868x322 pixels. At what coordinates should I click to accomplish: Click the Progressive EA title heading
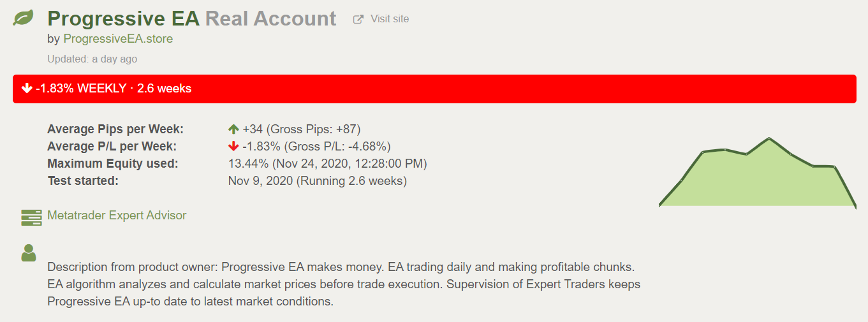pos(124,18)
